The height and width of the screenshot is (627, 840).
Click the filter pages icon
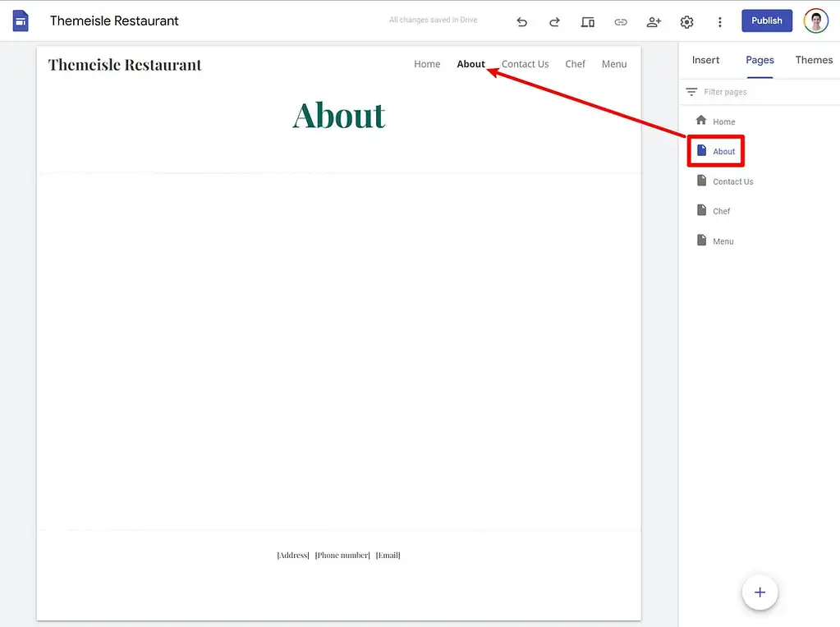click(x=691, y=92)
